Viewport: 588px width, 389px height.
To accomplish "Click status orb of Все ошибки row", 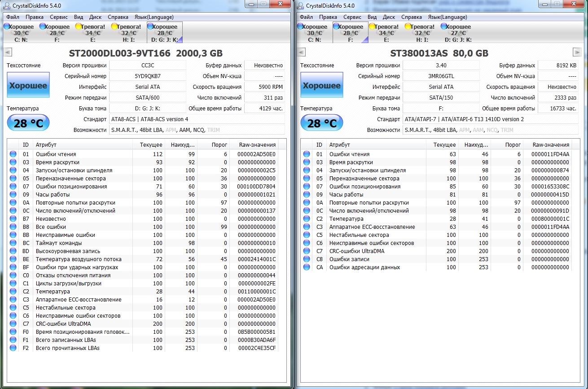I will click(x=13, y=227).
